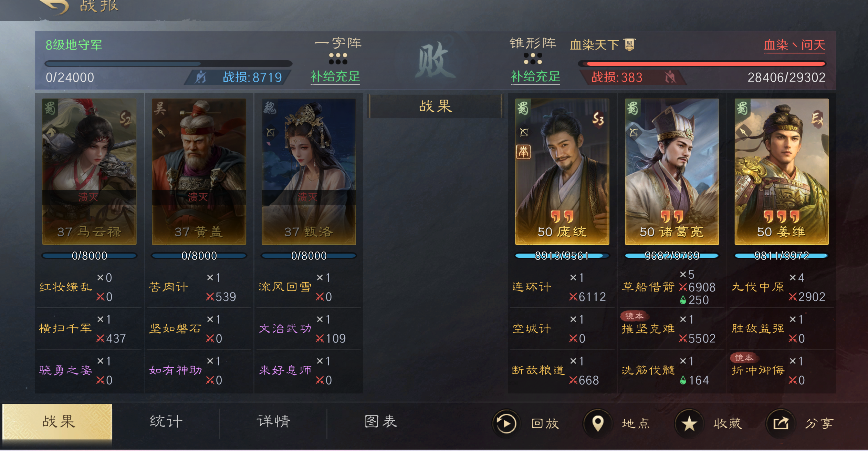The width and height of the screenshot is (868, 451).
Task: Click the badge icon beside 血染天下
Action: coord(630,44)
